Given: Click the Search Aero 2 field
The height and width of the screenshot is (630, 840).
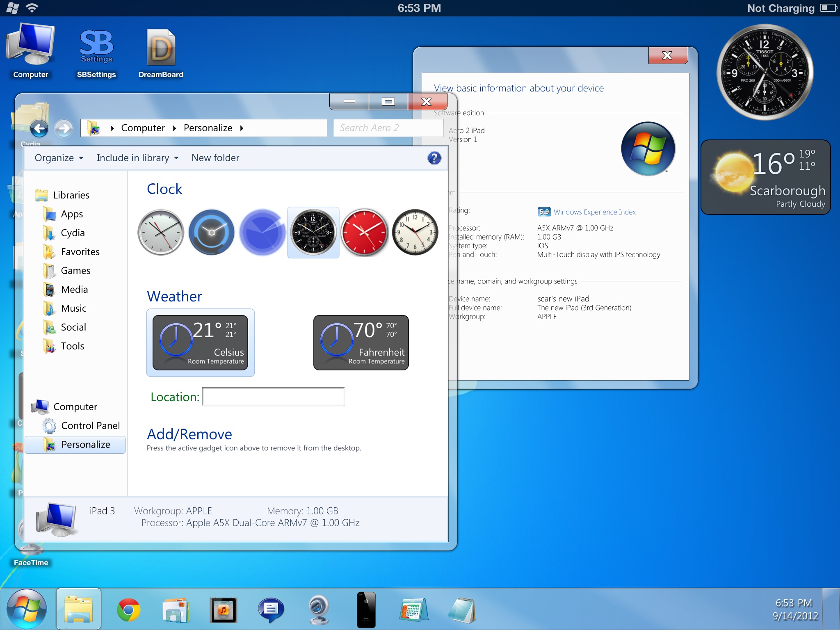Looking at the screenshot, I should tap(388, 128).
